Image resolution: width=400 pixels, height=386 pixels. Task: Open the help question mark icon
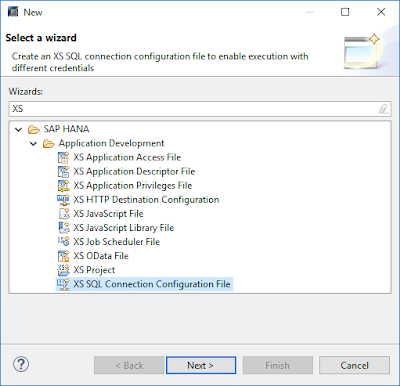(x=21, y=364)
